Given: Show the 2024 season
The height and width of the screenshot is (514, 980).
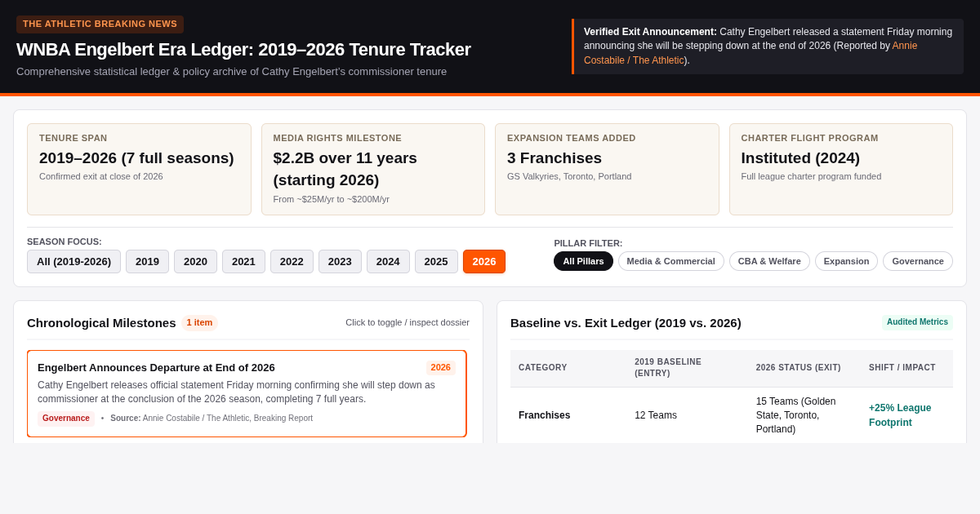Looking at the screenshot, I should [388, 261].
